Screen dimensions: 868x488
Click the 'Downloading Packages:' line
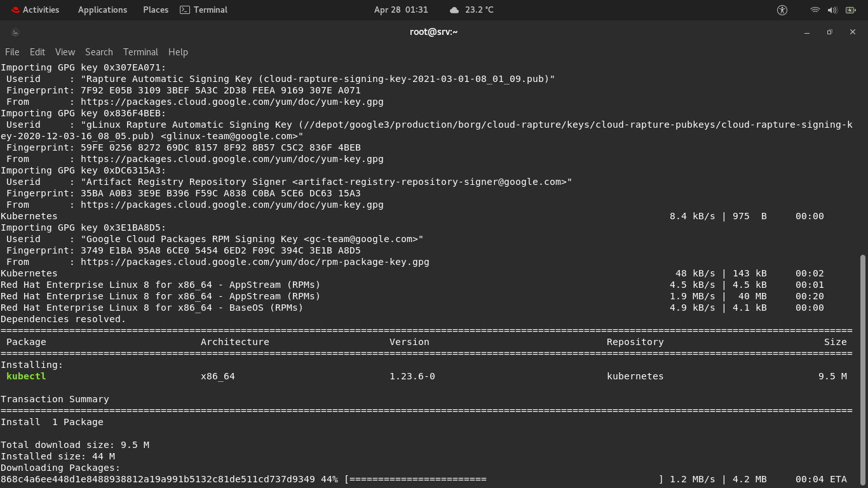pyautogui.click(x=60, y=468)
